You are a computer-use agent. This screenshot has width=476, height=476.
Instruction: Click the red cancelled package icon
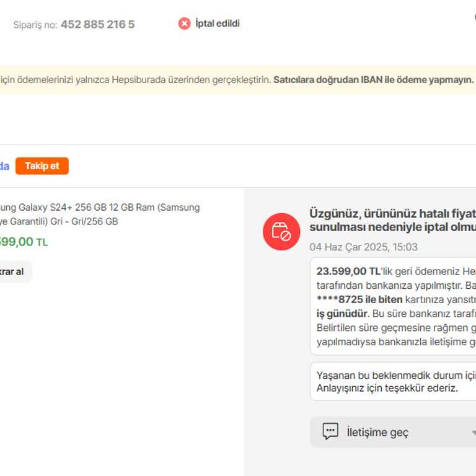[281, 232]
